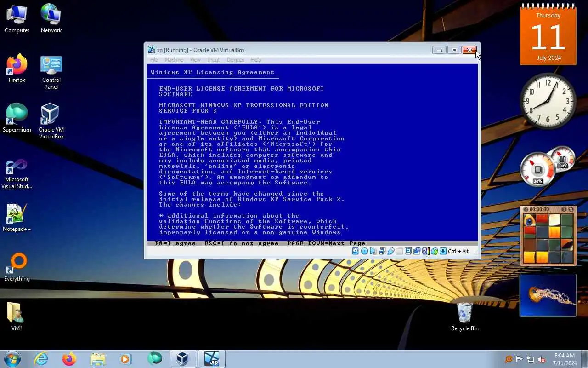Click PAGE DOWN=Next Page footer text
The height and width of the screenshot is (368, 588).
point(326,243)
